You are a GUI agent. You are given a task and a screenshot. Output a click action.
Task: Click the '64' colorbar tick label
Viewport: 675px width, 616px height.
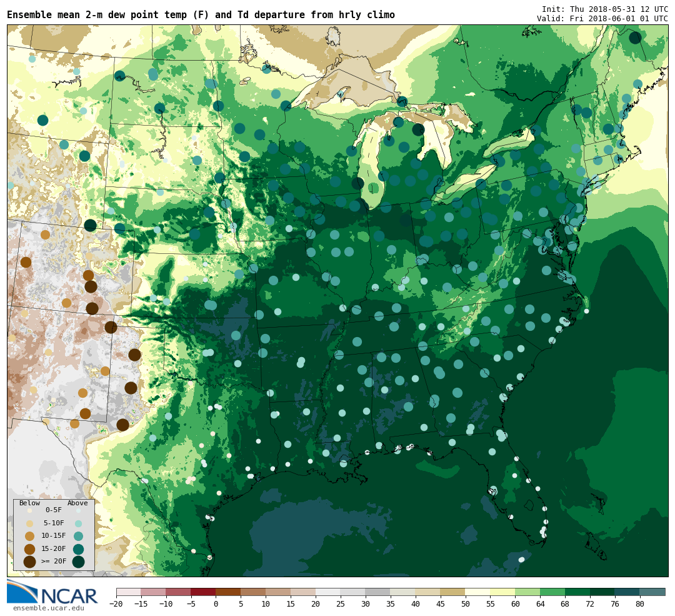tap(541, 604)
